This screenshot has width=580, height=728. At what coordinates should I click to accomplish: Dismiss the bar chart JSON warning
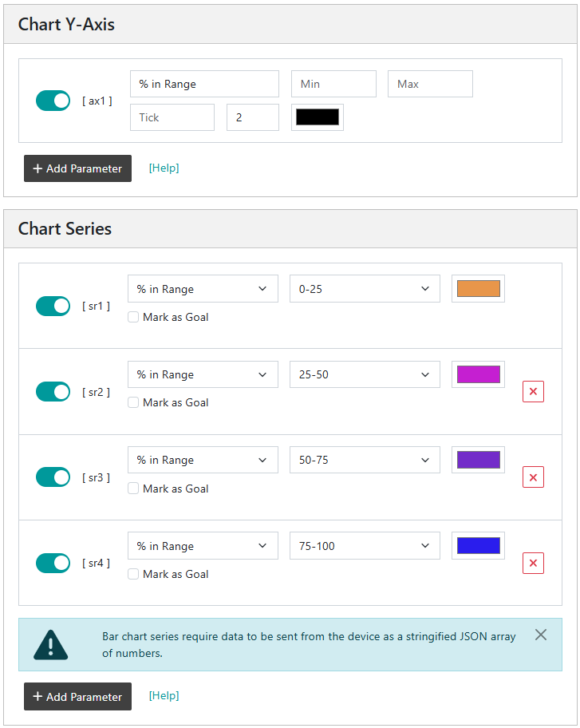point(541,635)
